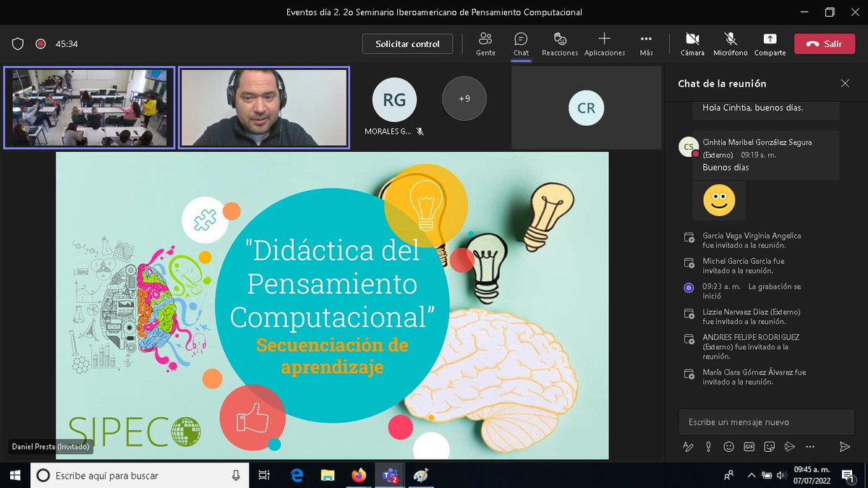Open the Windows notification center
Image resolution: width=868 pixels, height=488 pixels.
pos(850,475)
